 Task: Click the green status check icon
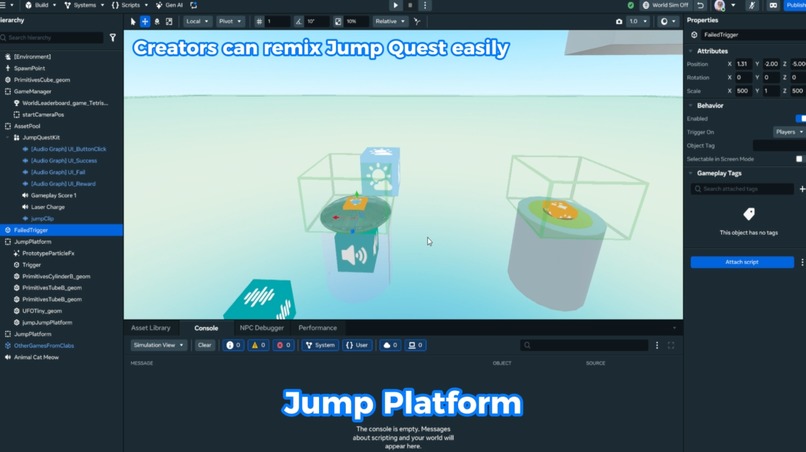tap(631, 5)
